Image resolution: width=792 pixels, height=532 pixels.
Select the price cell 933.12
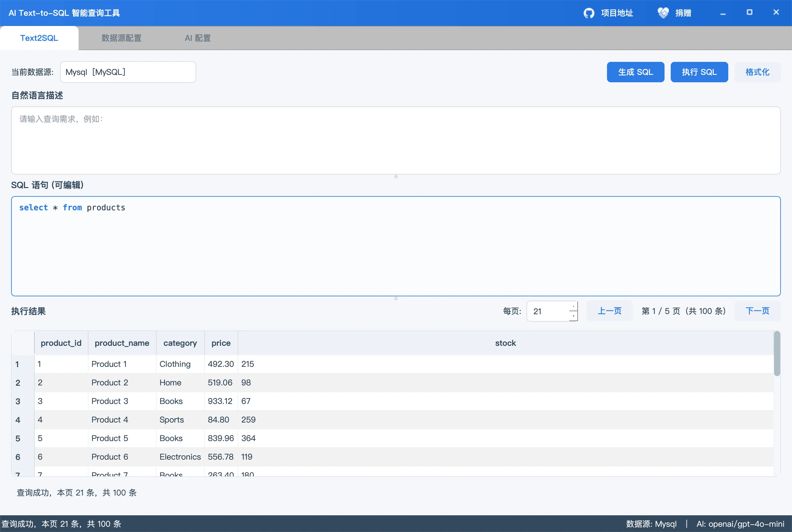click(221, 401)
